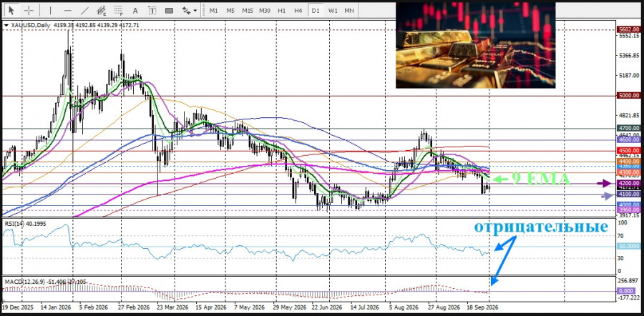The height and width of the screenshot is (316, 644).
Task: Click the 18 Sep 2026 date label
Action: [483, 307]
